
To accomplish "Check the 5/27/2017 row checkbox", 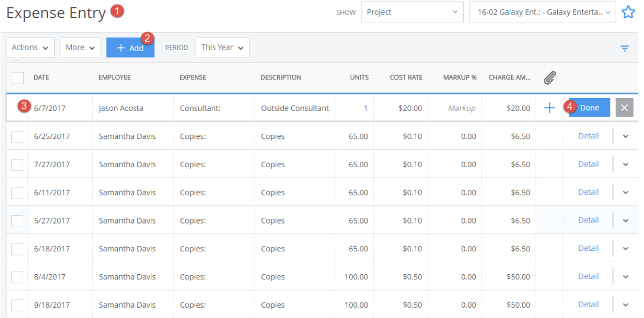I will 18,220.
